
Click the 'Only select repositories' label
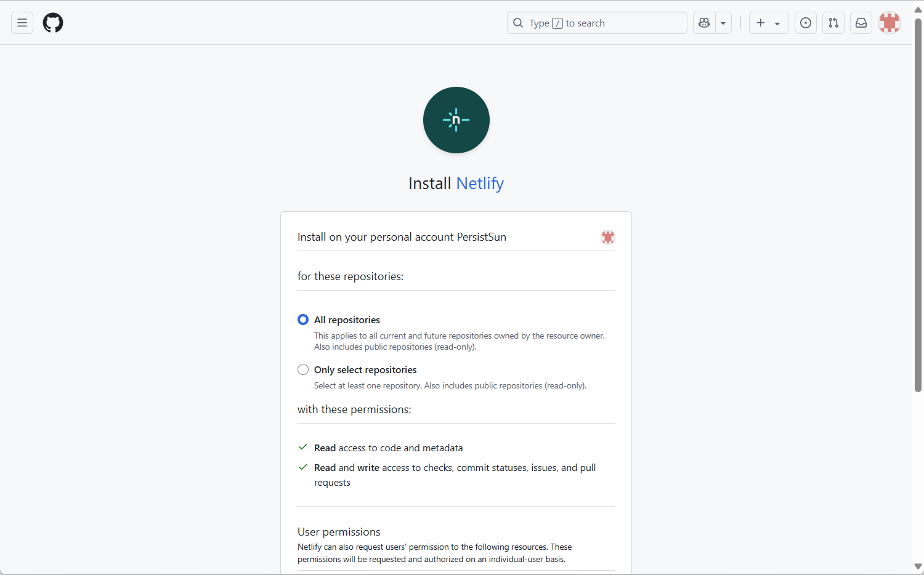tap(365, 369)
